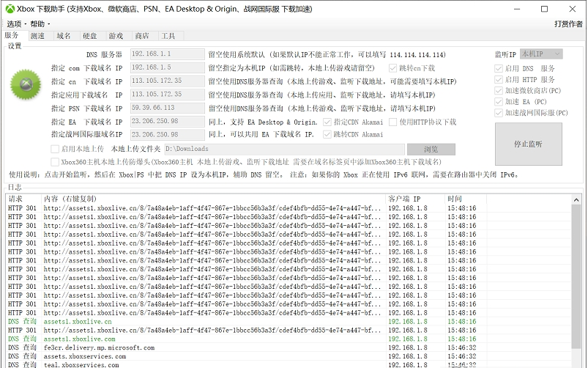This screenshot has height=368, width=588.
Task: Toggle 使用HTTP协议下载 checkbox
Action: click(x=393, y=122)
